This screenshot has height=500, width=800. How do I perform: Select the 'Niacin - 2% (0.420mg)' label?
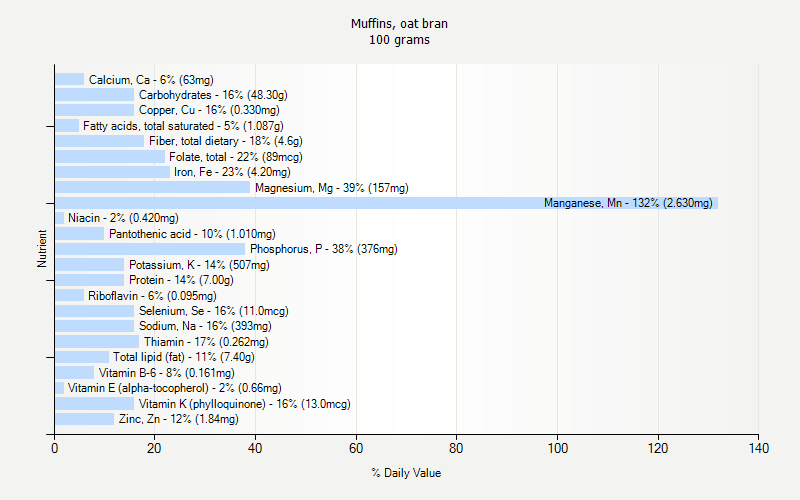(123, 218)
